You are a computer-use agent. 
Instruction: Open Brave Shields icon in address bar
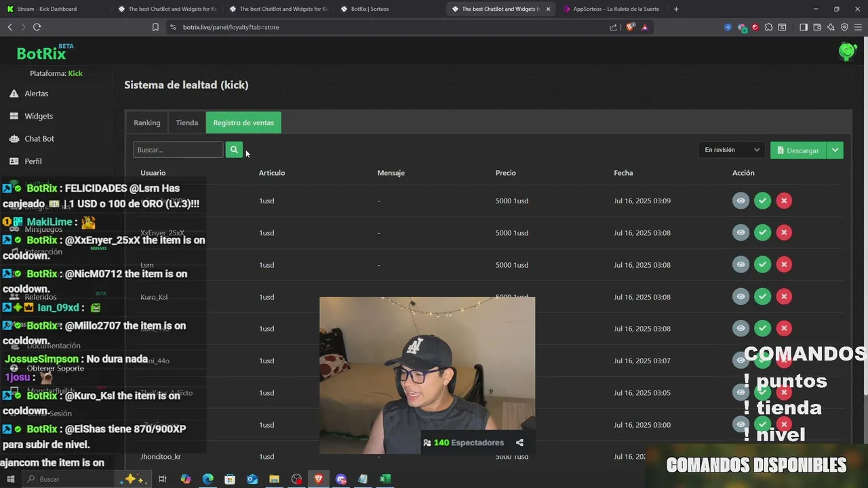630,27
